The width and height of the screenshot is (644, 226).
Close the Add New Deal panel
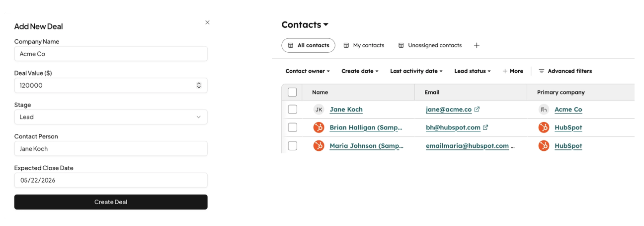207,22
